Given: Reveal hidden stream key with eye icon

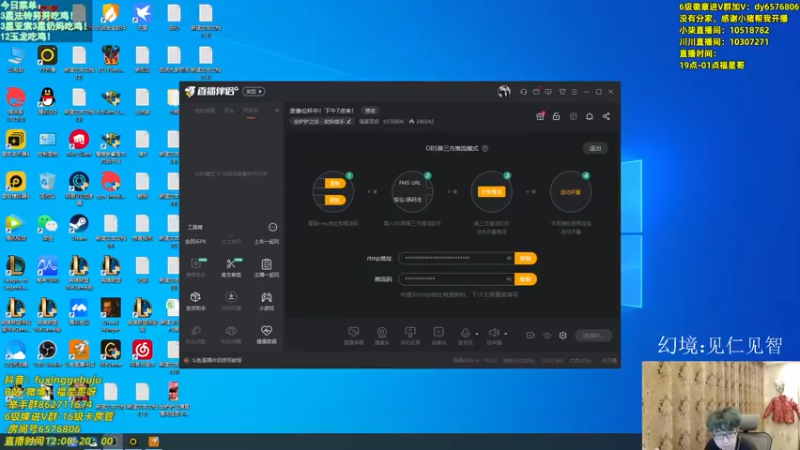Looking at the screenshot, I should tap(509, 279).
